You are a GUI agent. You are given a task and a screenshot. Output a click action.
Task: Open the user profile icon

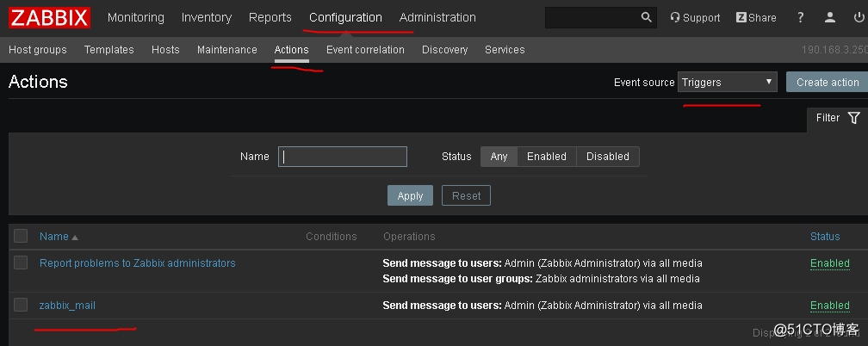coord(830,18)
